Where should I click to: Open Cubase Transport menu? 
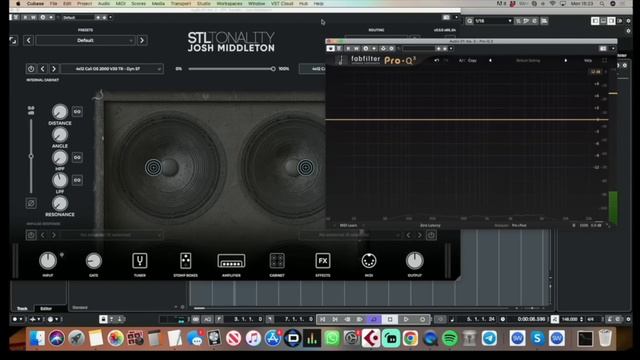(180, 4)
